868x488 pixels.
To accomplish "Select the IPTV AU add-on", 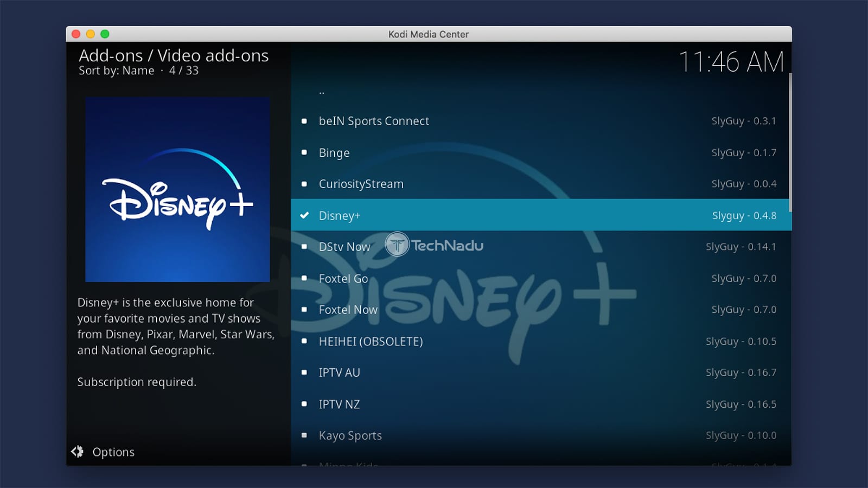I will pos(541,373).
